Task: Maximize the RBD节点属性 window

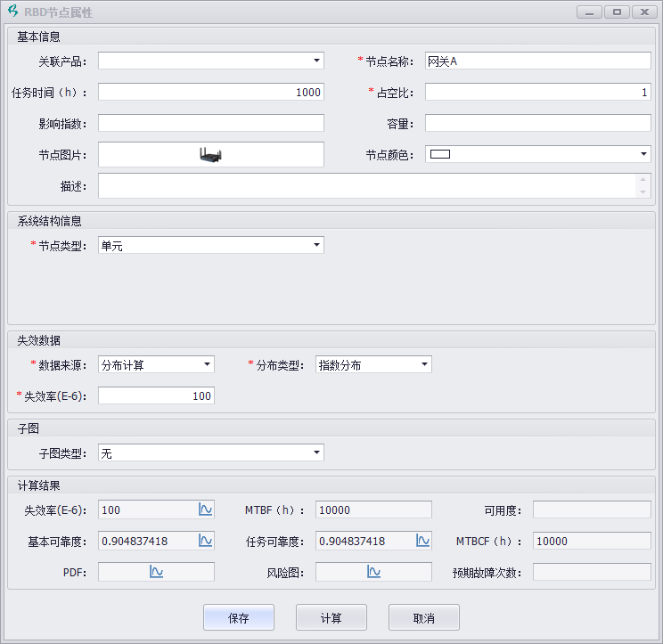Action: (617, 12)
